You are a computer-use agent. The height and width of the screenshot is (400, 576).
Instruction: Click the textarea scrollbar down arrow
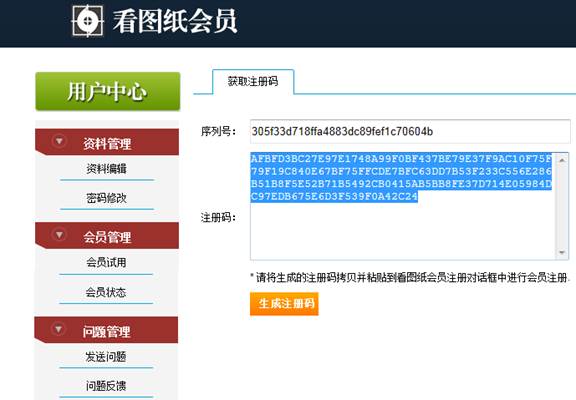click(562, 253)
